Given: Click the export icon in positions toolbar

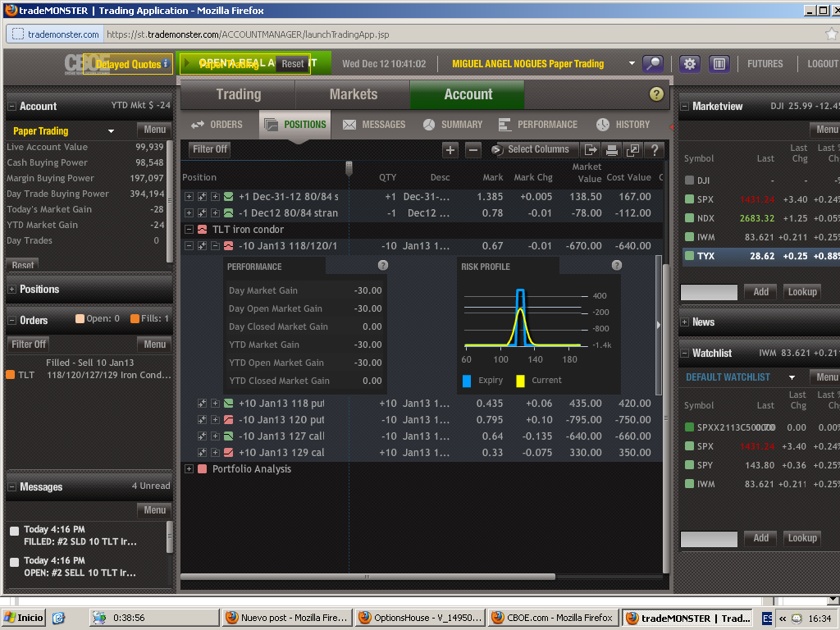Looking at the screenshot, I should pyautogui.click(x=590, y=149).
